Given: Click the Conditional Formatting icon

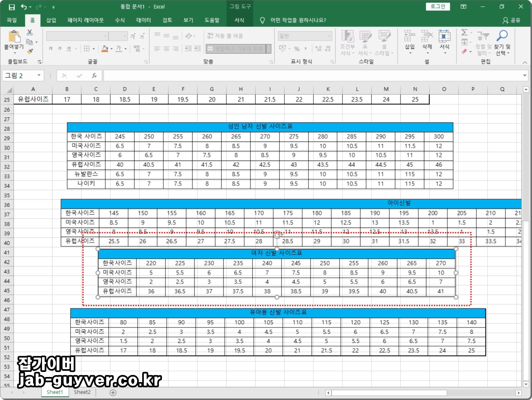Looking at the screenshot, I should pyautogui.click(x=348, y=36).
